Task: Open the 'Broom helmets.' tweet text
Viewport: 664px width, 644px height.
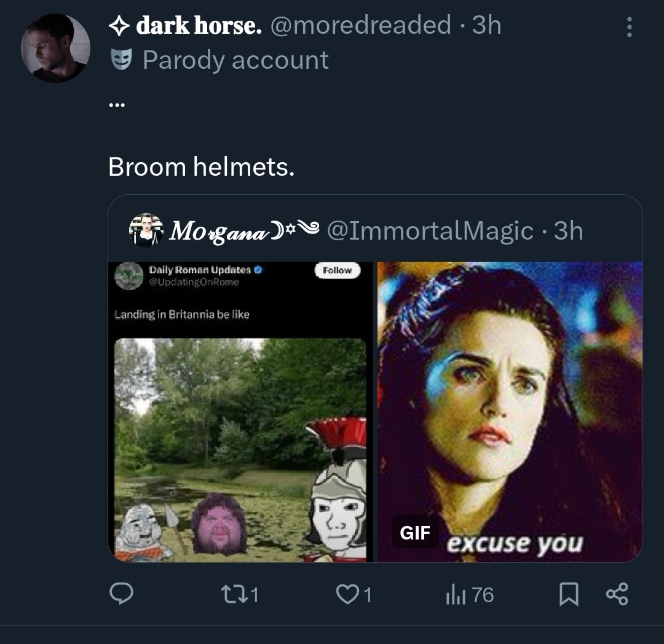Action: (x=201, y=167)
